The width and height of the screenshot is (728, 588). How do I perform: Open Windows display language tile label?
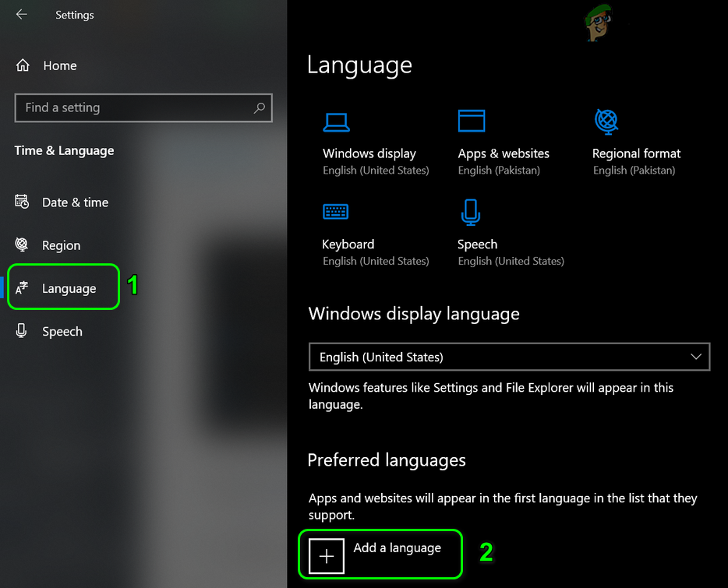coord(369,153)
